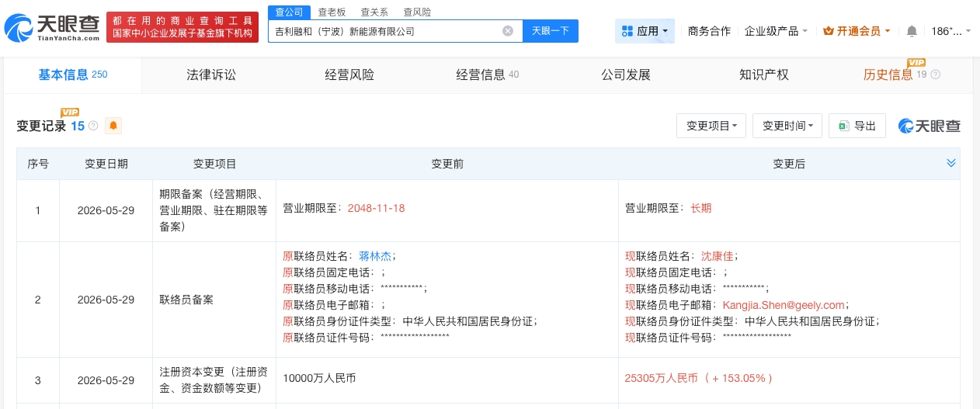Click the apps grid icon beside 应用

627,31
